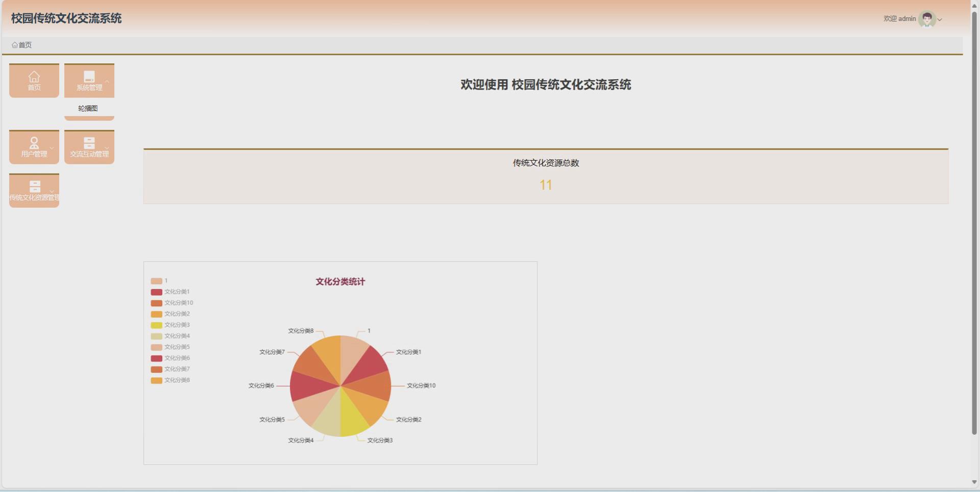Click the admin avatar in the top right

[925, 19]
